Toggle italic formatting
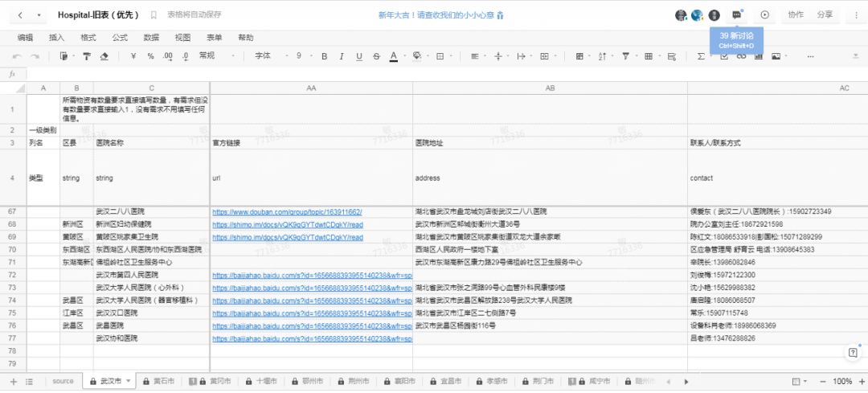Viewport: 868px width, 393px height. point(342,56)
